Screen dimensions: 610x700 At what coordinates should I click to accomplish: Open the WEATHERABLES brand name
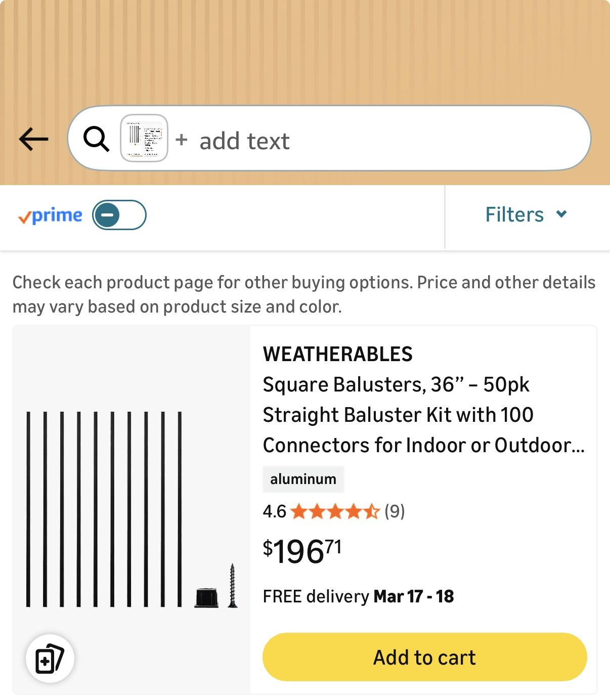(337, 354)
